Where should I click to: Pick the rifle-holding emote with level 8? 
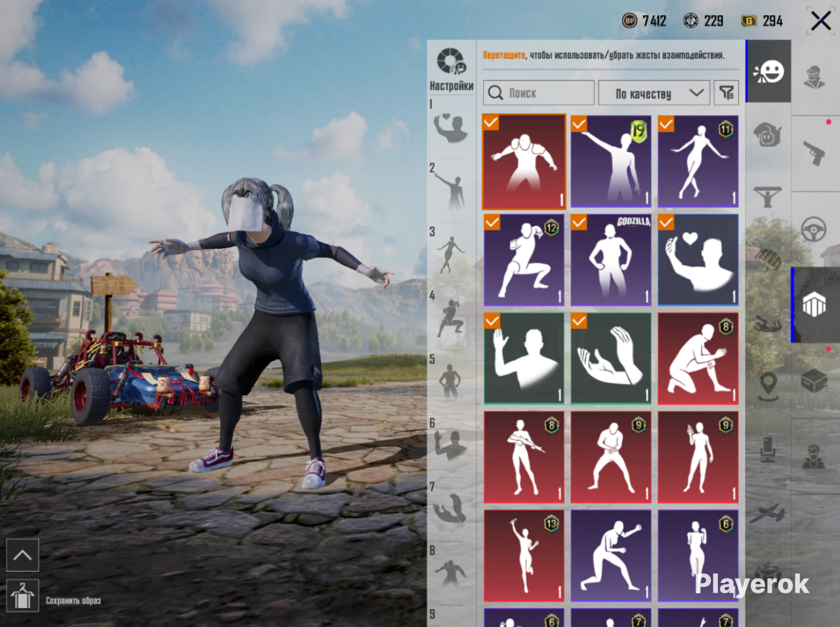524,458
